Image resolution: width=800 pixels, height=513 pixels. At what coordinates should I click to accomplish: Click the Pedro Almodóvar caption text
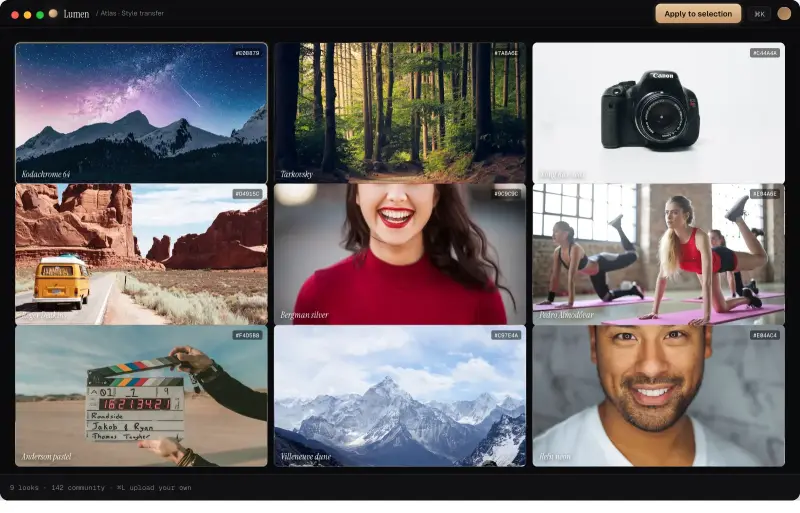[566, 315]
